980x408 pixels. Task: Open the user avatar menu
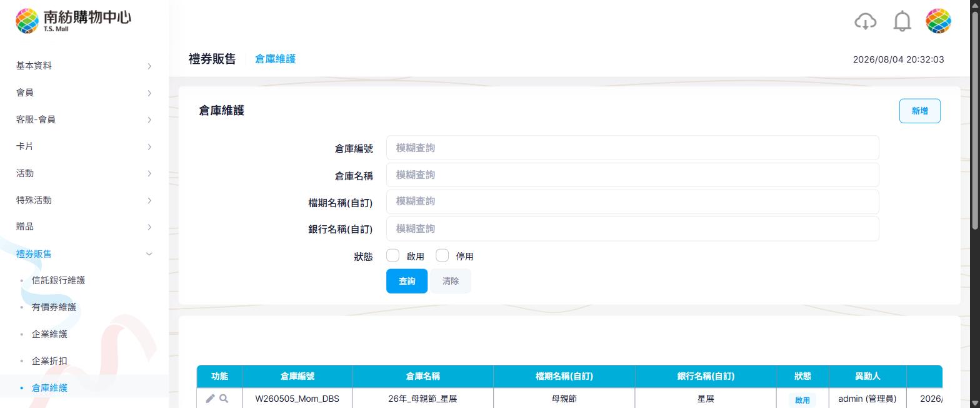coord(938,21)
